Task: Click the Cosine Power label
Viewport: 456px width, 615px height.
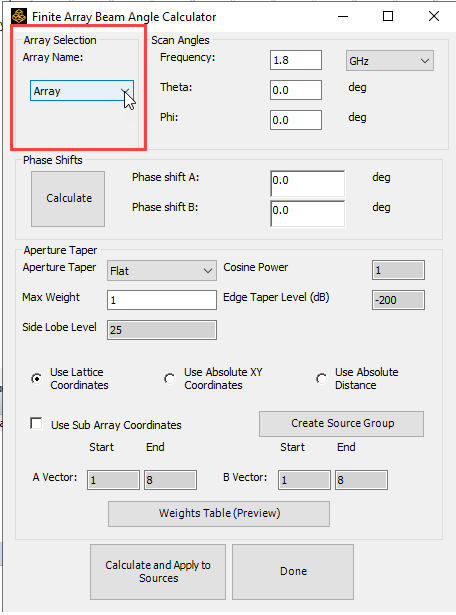Action: pos(256,267)
